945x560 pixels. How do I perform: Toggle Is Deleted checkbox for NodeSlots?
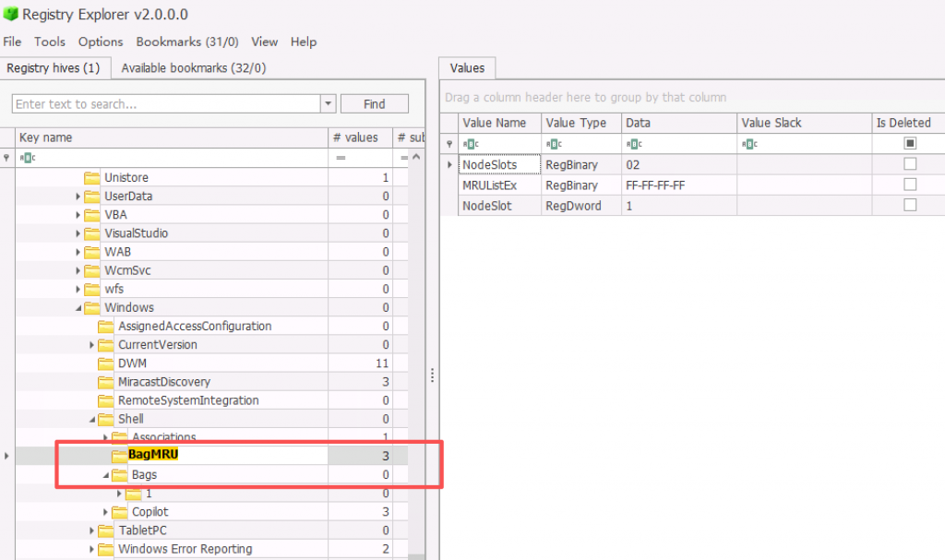pyautogui.click(x=910, y=164)
